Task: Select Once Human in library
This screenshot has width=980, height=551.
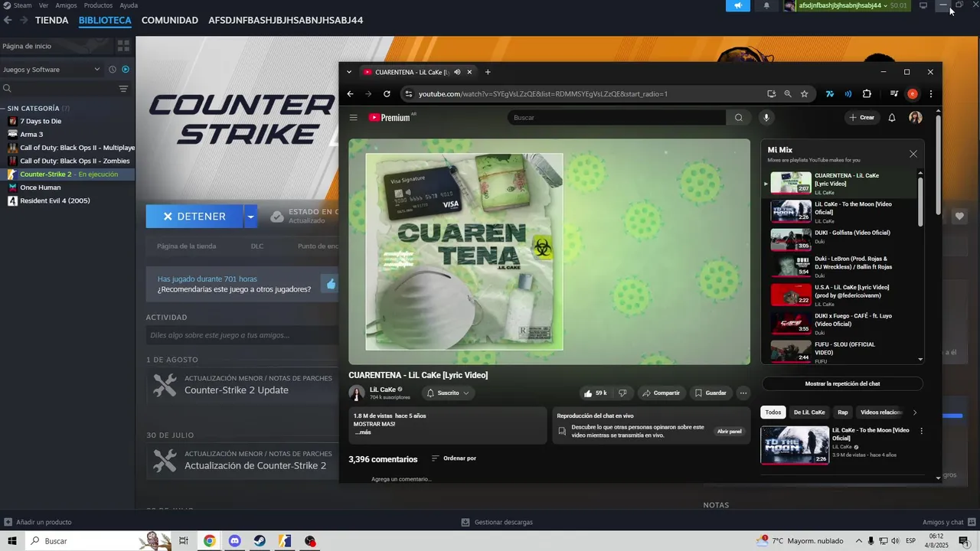Action: click(x=40, y=187)
